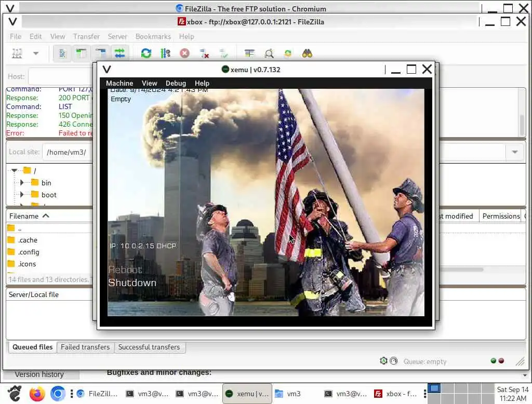532x404 pixels.
Task: Select the .config folder row
Action: [x=49, y=252]
